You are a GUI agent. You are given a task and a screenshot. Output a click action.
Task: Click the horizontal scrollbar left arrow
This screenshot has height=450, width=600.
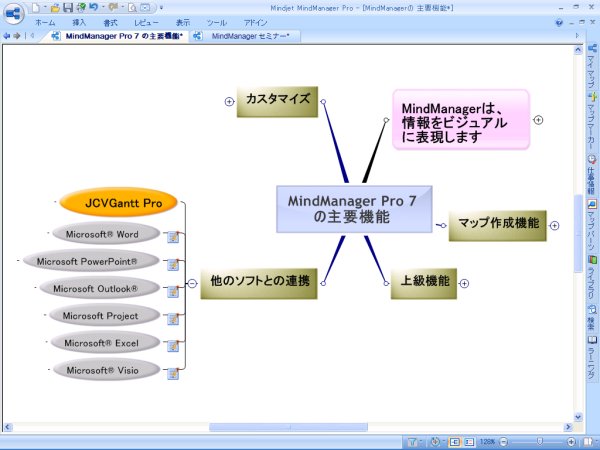(7, 427)
